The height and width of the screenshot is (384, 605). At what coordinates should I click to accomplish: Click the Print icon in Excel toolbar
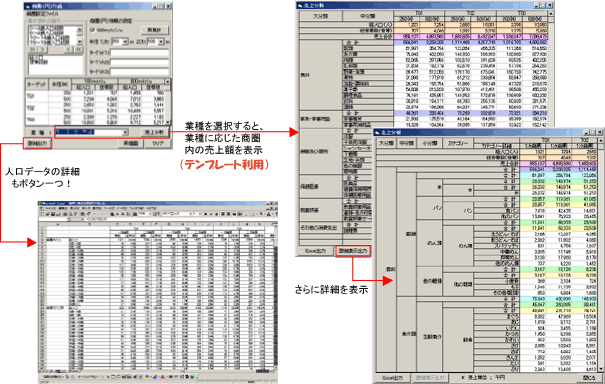(x=65, y=214)
